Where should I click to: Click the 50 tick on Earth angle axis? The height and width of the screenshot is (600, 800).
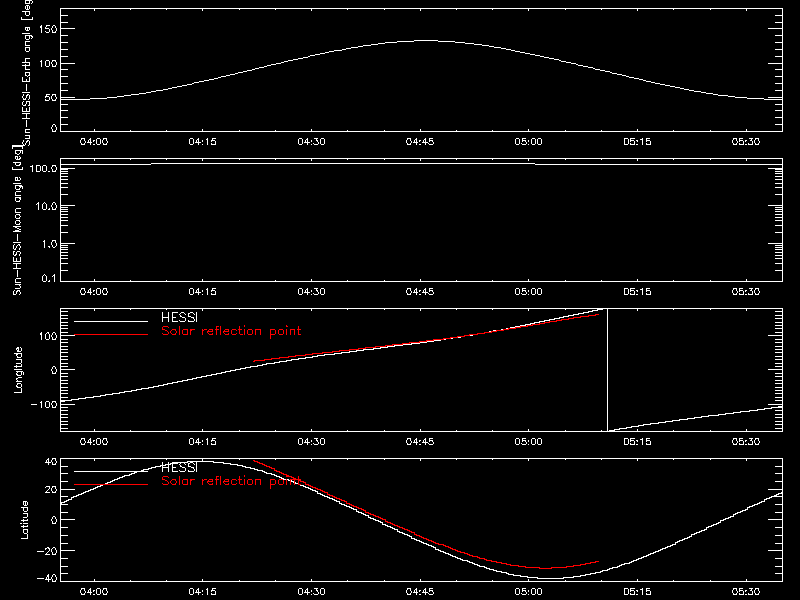pyautogui.click(x=51, y=97)
